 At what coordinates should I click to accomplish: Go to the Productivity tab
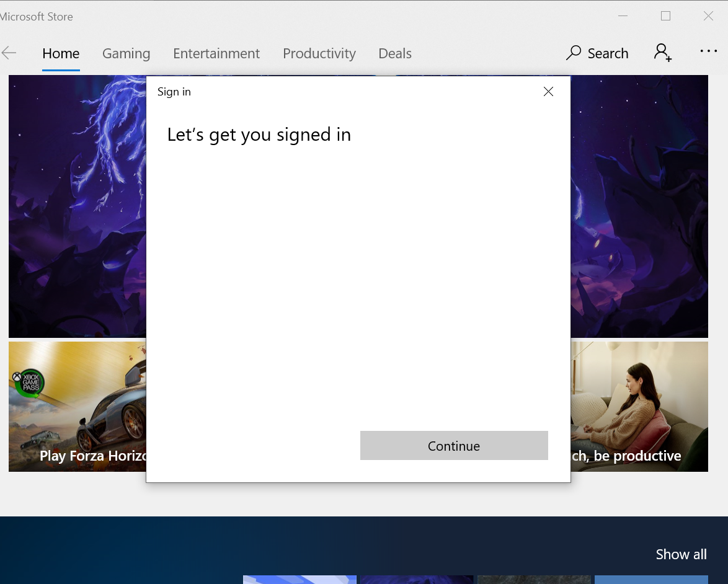(x=319, y=53)
